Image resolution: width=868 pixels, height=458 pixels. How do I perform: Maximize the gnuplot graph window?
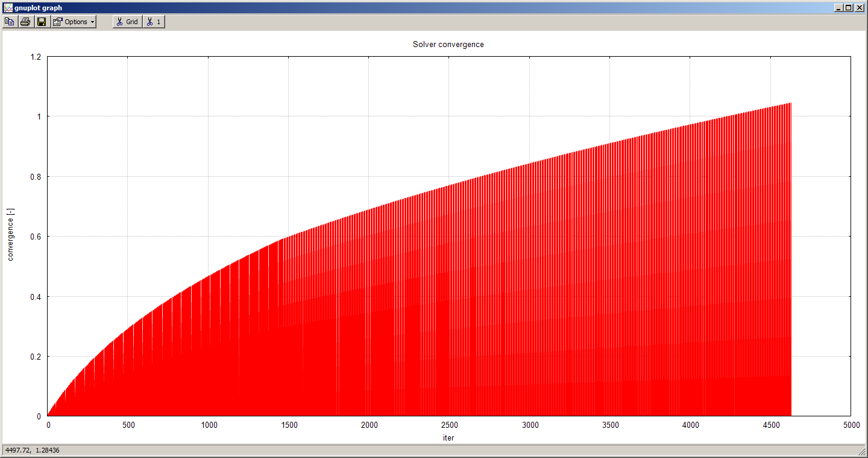tap(848, 8)
